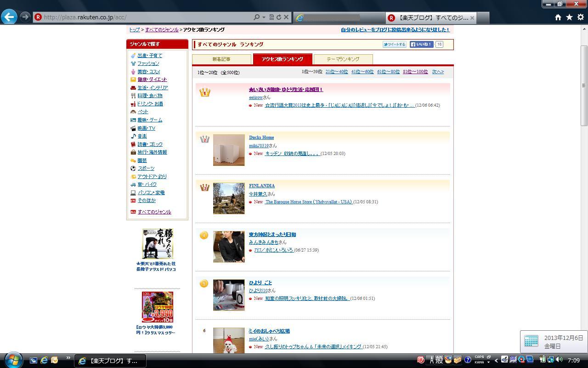Click the Facebook like button
The height and width of the screenshot is (368, 588).
[x=421, y=45]
